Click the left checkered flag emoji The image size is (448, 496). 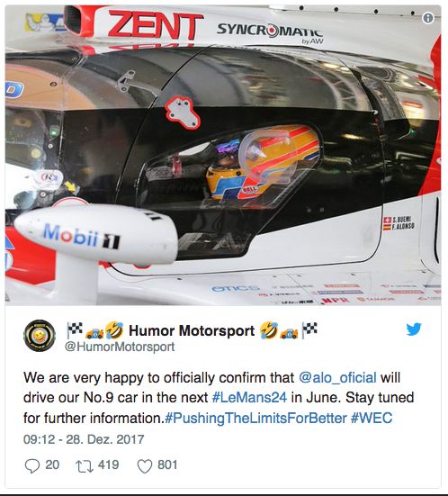(x=75, y=330)
